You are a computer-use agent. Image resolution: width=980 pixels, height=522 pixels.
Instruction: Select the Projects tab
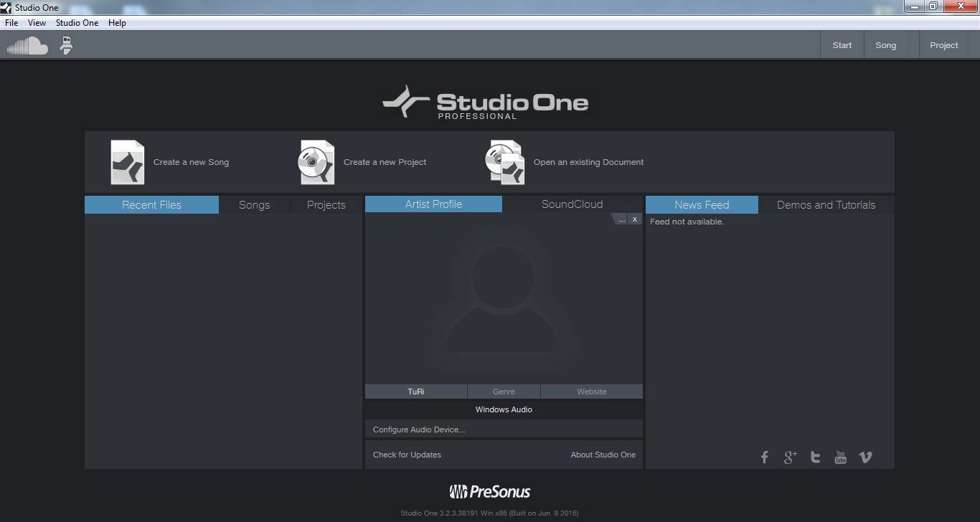(x=326, y=205)
